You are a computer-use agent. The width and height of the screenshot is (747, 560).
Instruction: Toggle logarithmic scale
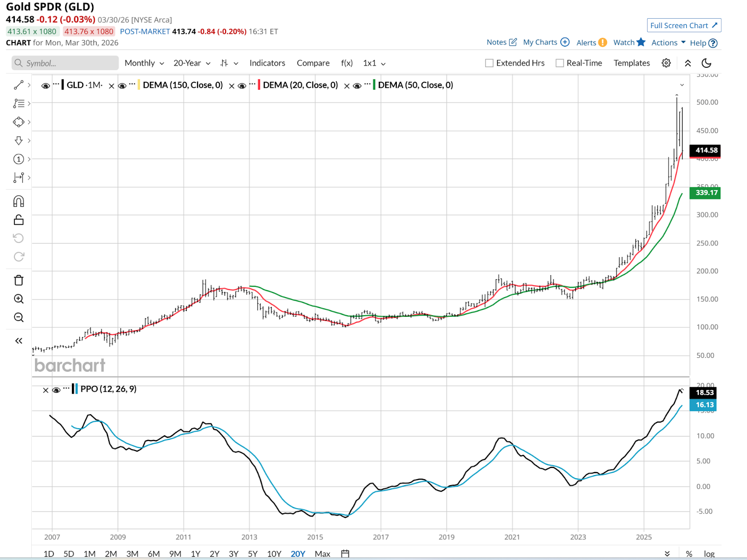[709, 554]
